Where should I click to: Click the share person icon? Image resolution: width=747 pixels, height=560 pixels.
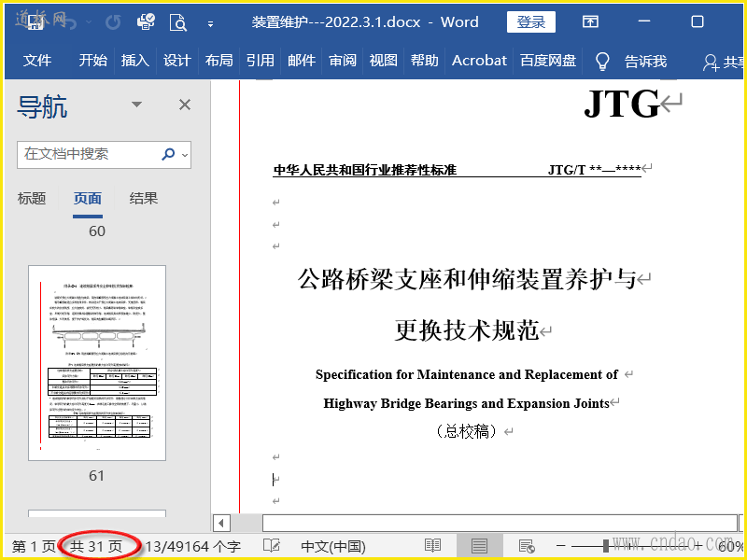click(x=711, y=63)
